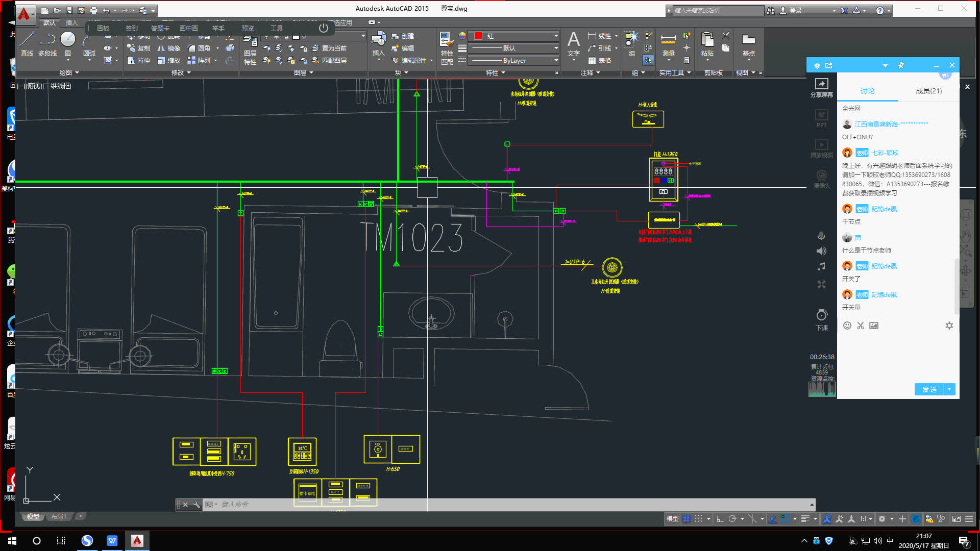The image size is (980, 551).
Task: Switch to 布局1 layout tab
Action: 59,516
